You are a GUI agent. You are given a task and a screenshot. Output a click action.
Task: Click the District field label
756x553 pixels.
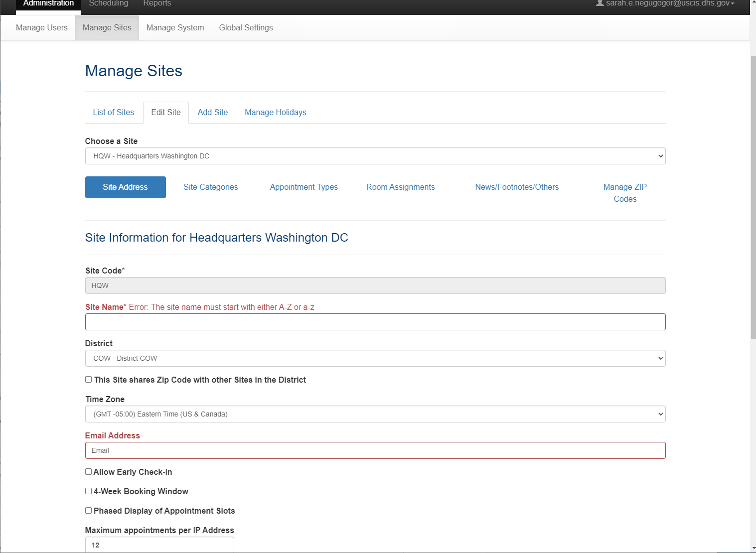[99, 344]
